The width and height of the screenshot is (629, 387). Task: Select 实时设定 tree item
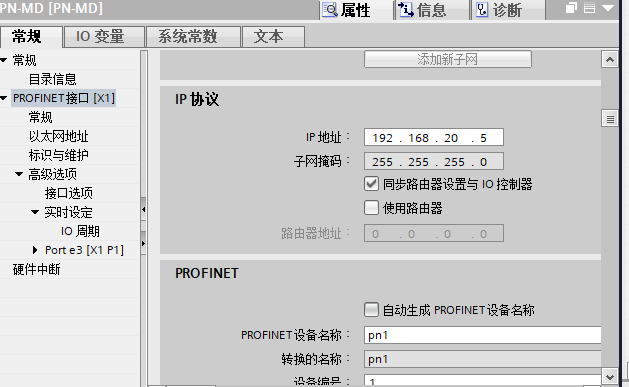click(69, 212)
